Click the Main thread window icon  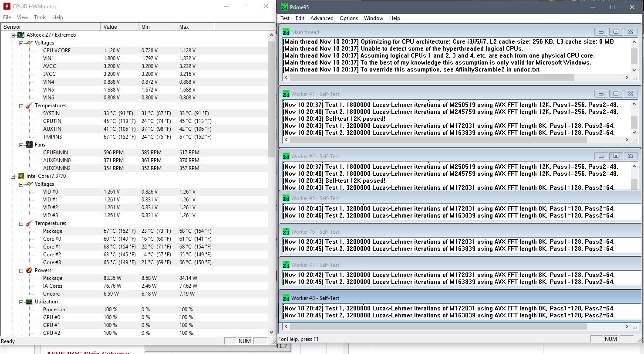click(286, 32)
